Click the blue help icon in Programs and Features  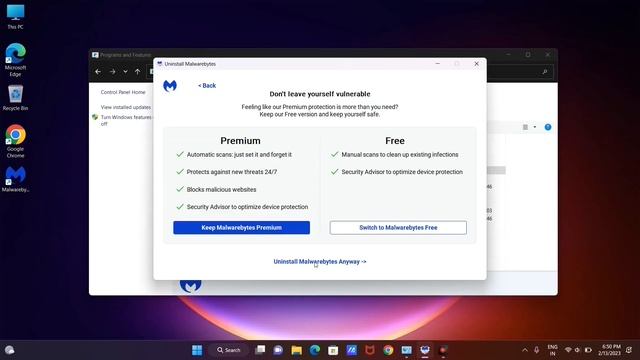tap(548, 127)
